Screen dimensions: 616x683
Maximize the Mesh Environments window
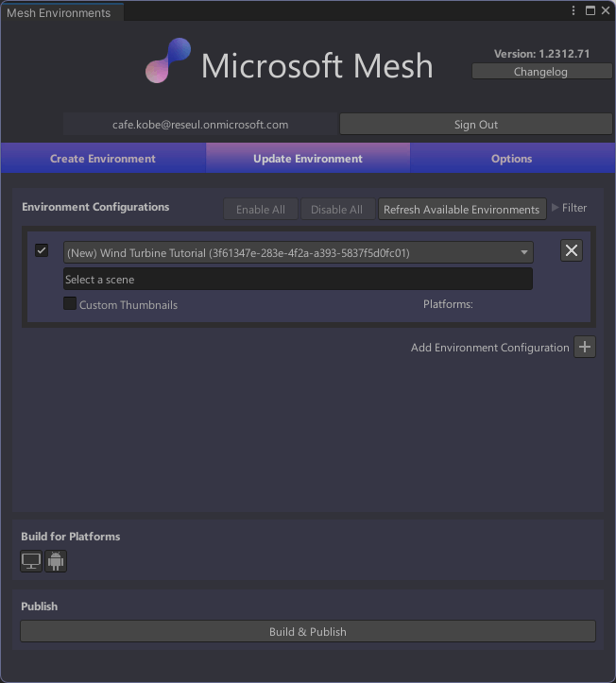click(590, 10)
